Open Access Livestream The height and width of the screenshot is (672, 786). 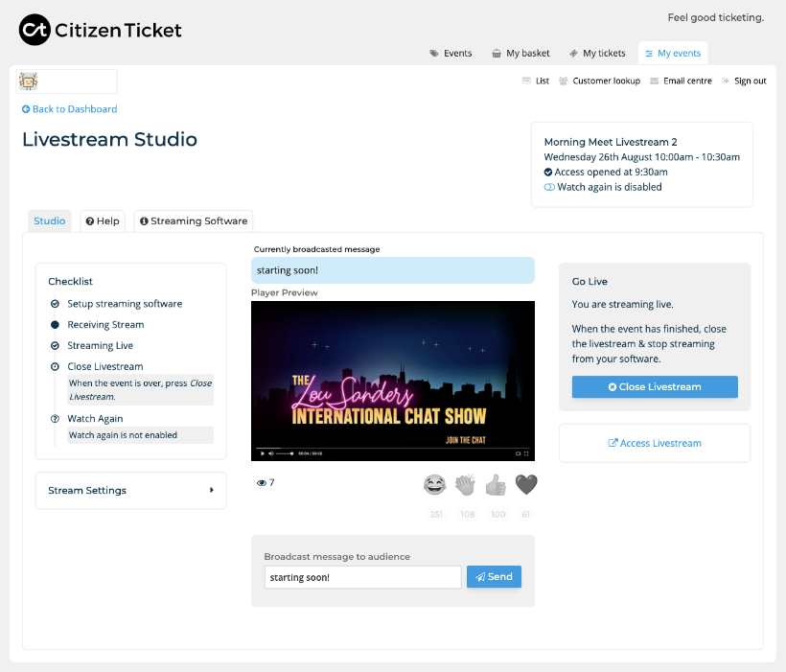tap(654, 442)
